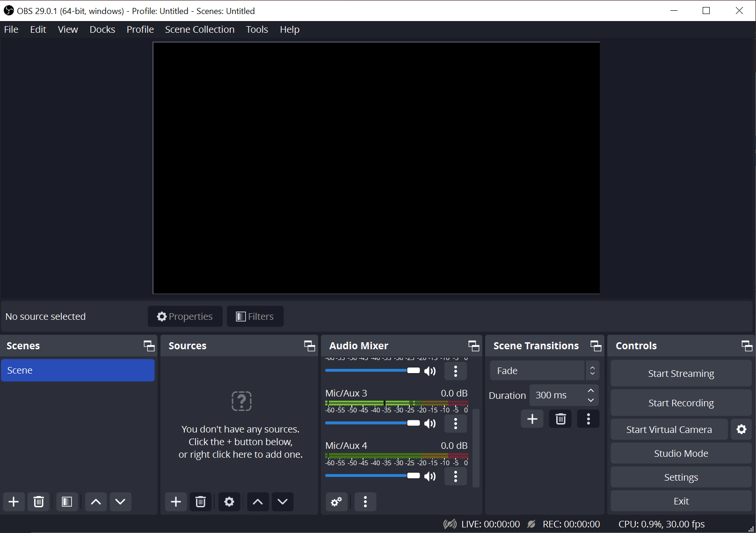This screenshot has height=533, width=756.
Task: Click the Exit button
Action: click(681, 501)
